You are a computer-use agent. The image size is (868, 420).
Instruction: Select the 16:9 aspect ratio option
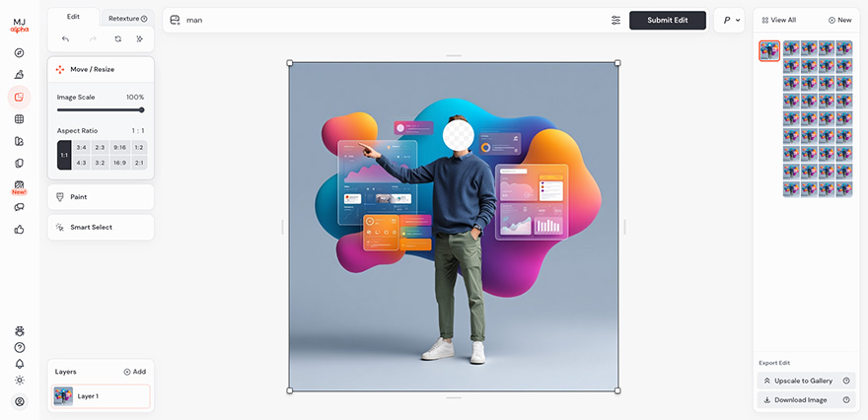pyautogui.click(x=119, y=163)
